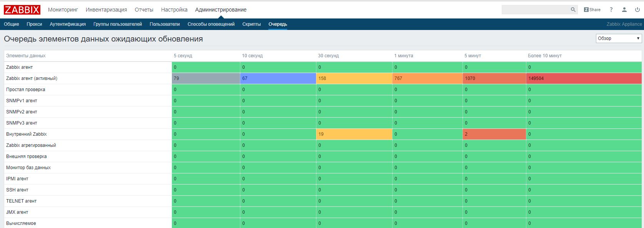
Task: Switch to the Группы пользователей tab
Action: [x=118, y=24]
